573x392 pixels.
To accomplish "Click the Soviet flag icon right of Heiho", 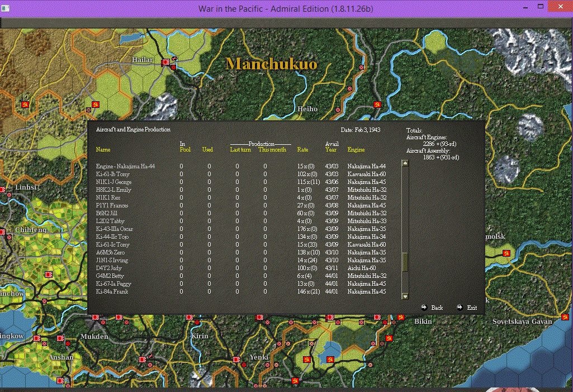I will (377, 105).
